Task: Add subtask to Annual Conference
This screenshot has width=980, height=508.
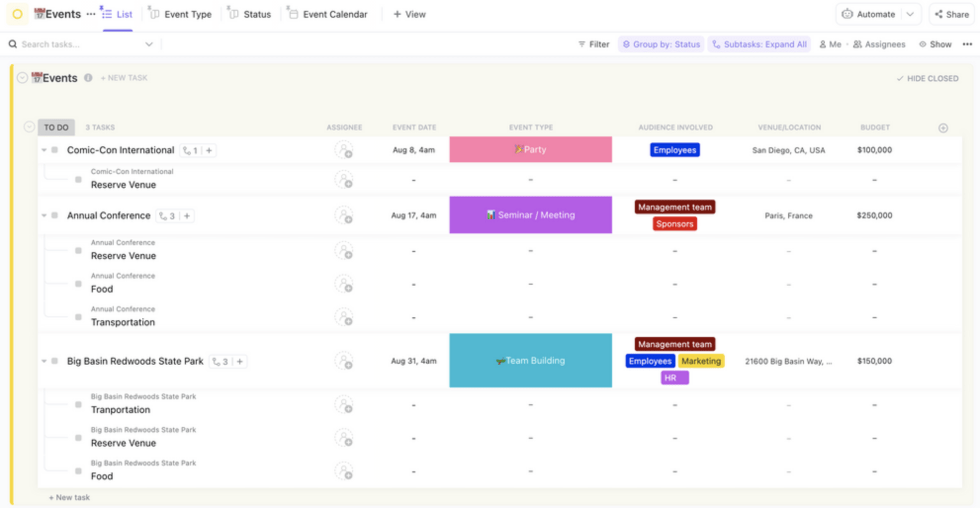Action: [x=187, y=216]
